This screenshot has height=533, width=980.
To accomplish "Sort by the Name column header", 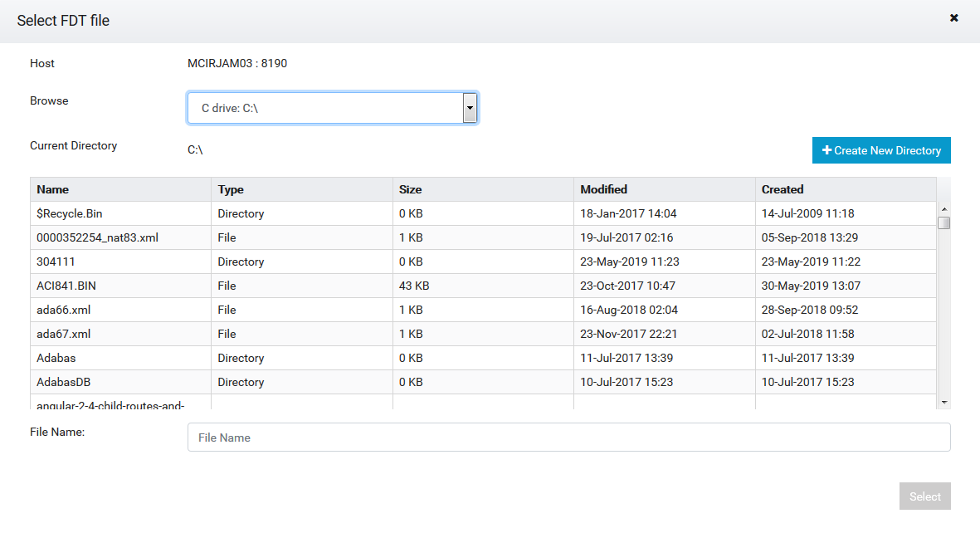I will pos(52,189).
